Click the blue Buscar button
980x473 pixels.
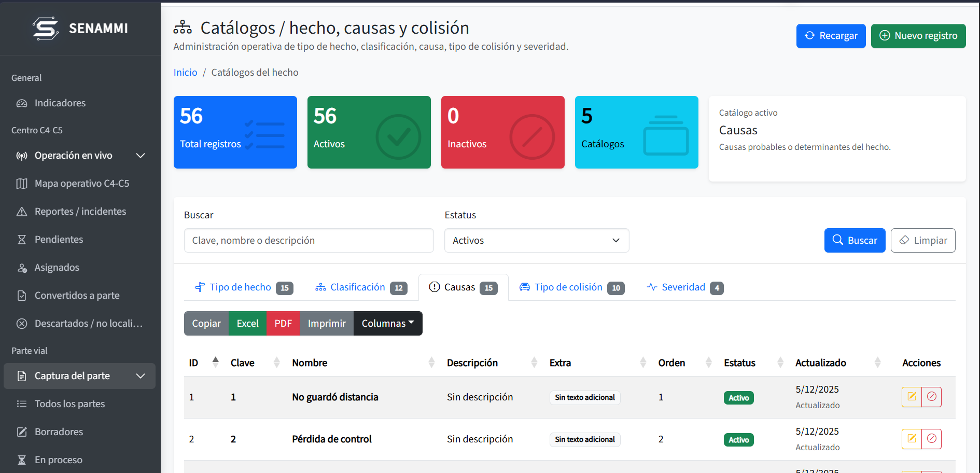(855, 241)
